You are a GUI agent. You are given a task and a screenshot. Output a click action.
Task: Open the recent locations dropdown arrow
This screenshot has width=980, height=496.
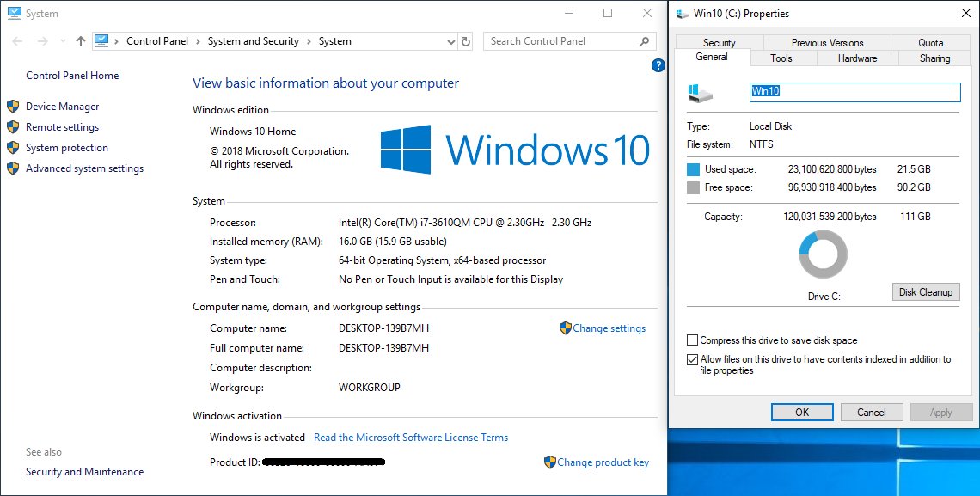[63, 41]
